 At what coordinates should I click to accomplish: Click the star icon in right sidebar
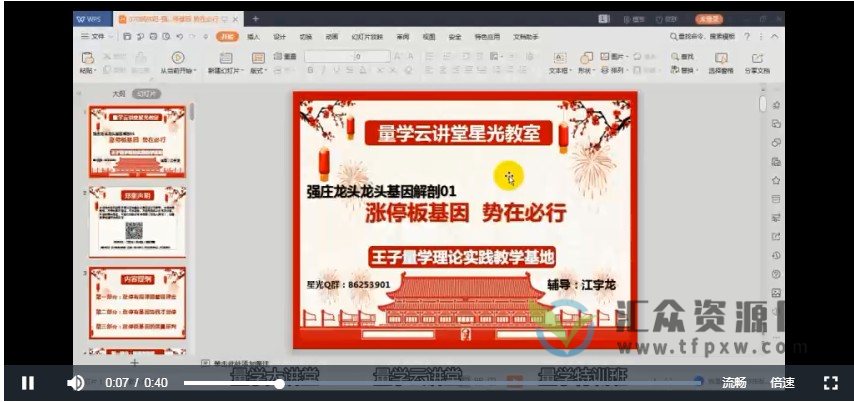pyautogui.click(x=776, y=180)
